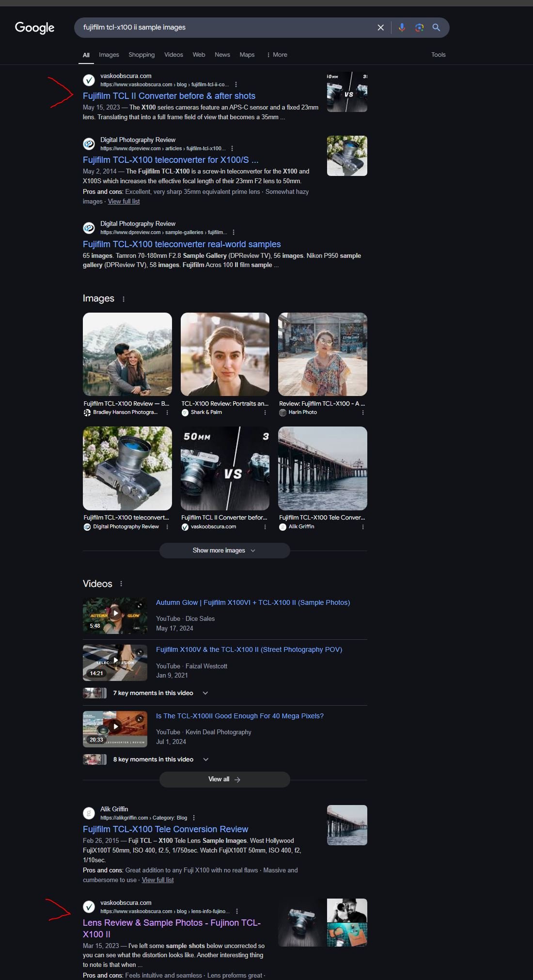Screen dimensions: 533x980
Task: Open three-dot menu for vaskoobscura before & after result
Action: click(x=236, y=84)
